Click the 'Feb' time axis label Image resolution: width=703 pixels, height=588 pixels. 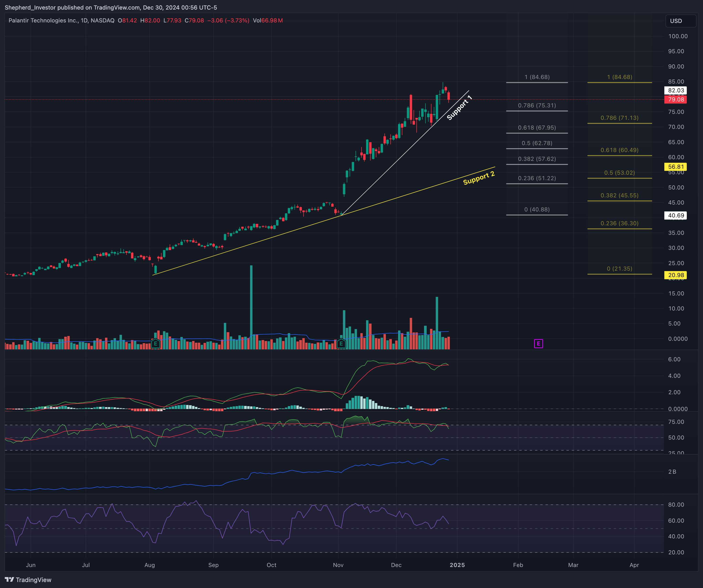coord(518,565)
